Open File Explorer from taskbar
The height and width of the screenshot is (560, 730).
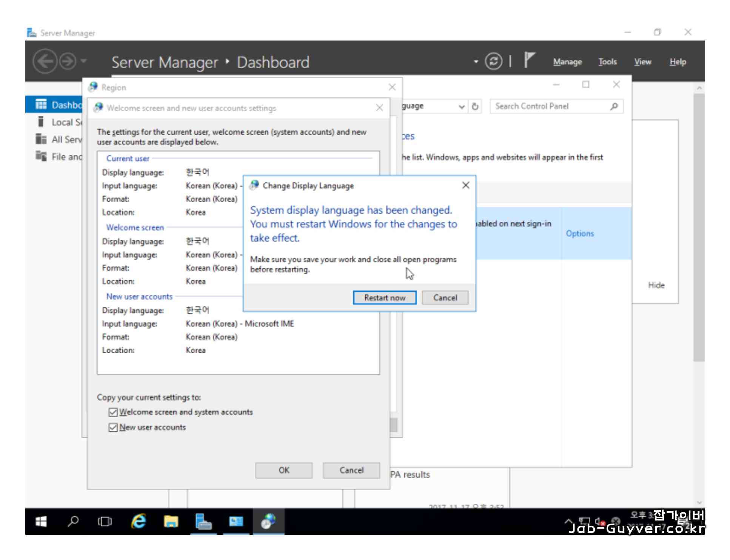pyautogui.click(x=171, y=522)
